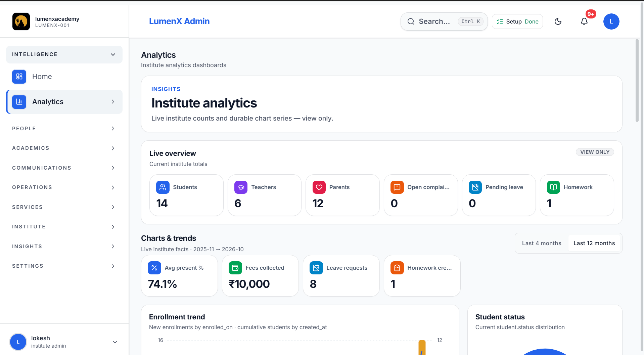Click the Avg present percent icon
The width and height of the screenshot is (644, 355).
pos(154,268)
